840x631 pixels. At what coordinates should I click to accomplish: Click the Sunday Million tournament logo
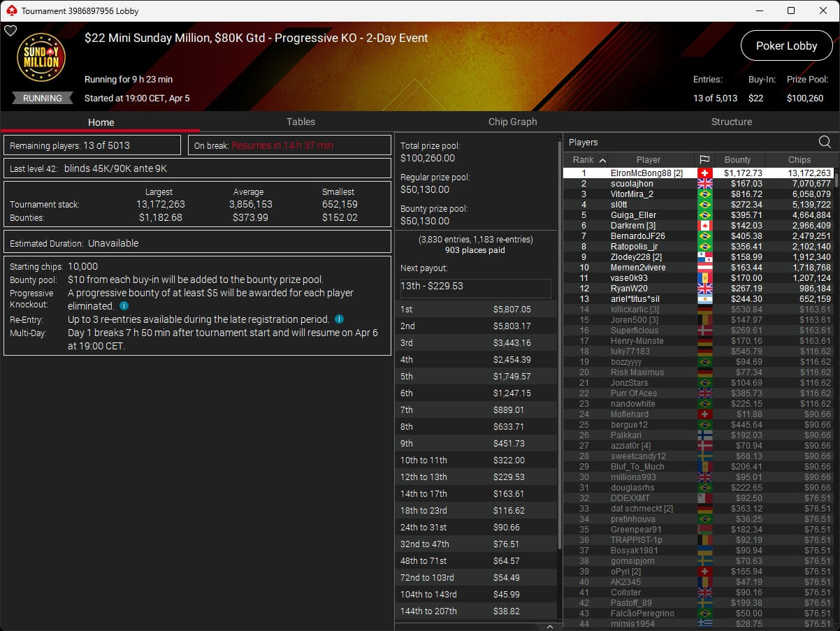click(x=41, y=57)
